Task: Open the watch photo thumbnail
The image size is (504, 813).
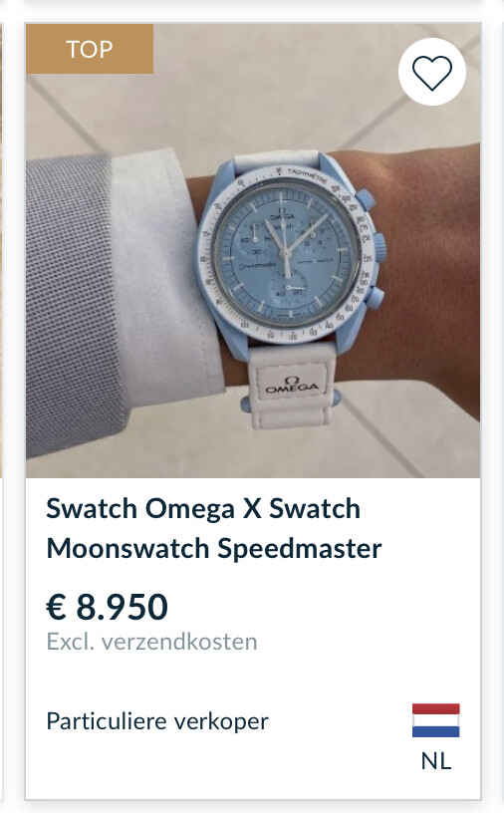Action: pyautogui.click(x=253, y=250)
